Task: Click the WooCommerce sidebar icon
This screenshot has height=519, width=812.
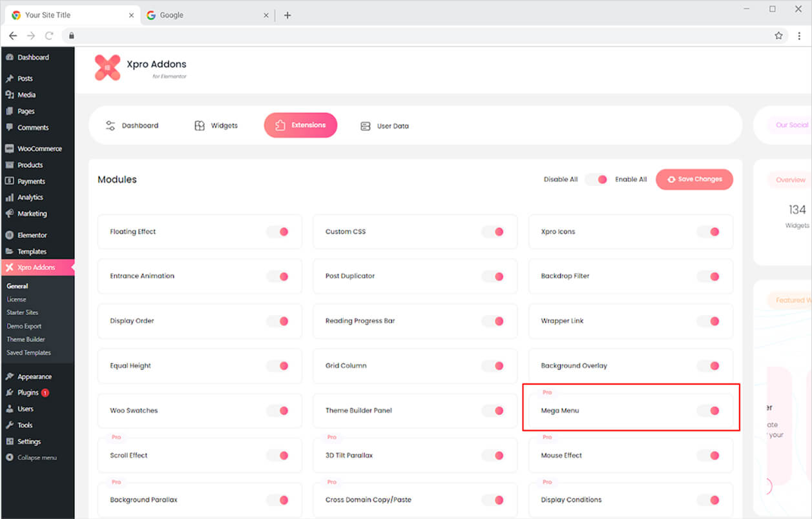Action: click(9, 148)
